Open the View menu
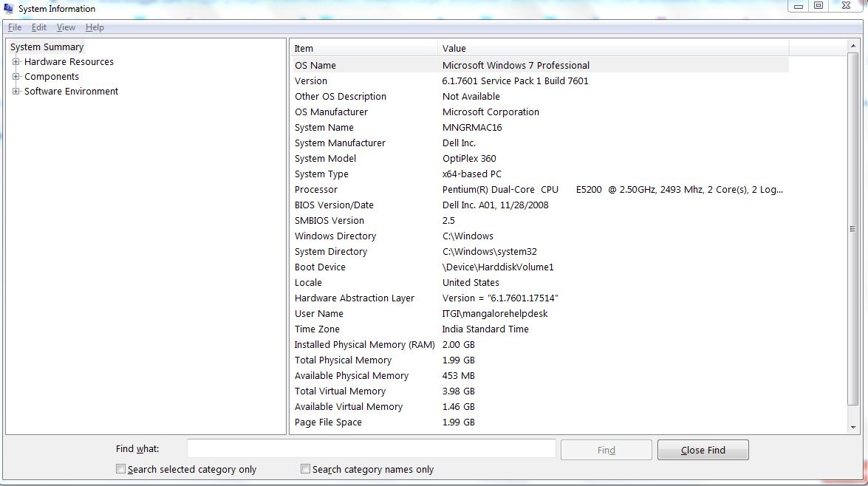The height and width of the screenshot is (486, 868). 66,27
